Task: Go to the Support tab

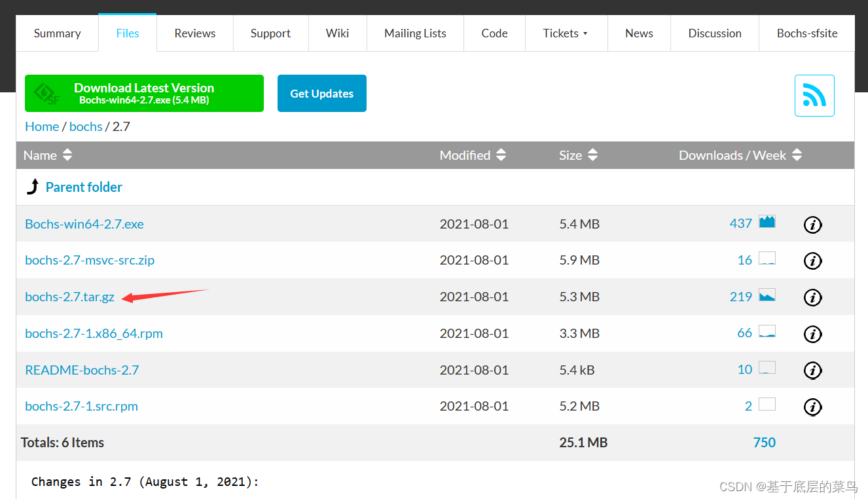Action: click(x=270, y=33)
